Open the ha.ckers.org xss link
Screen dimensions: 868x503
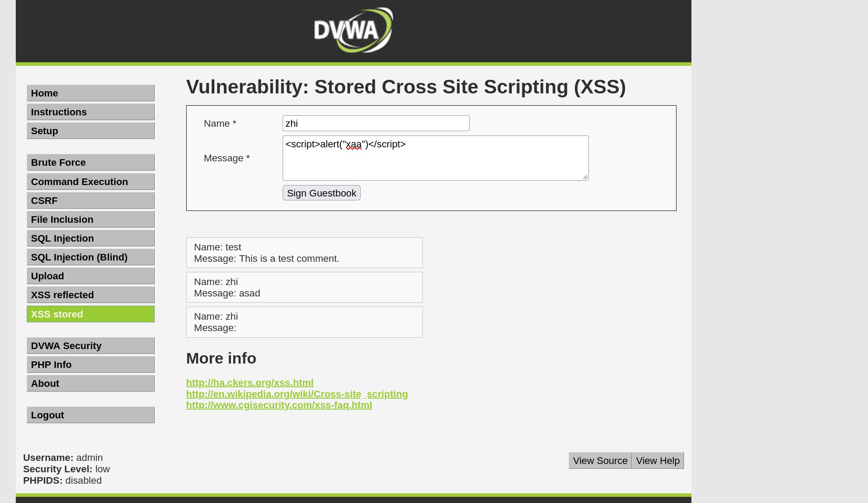[x=249, y=383]
